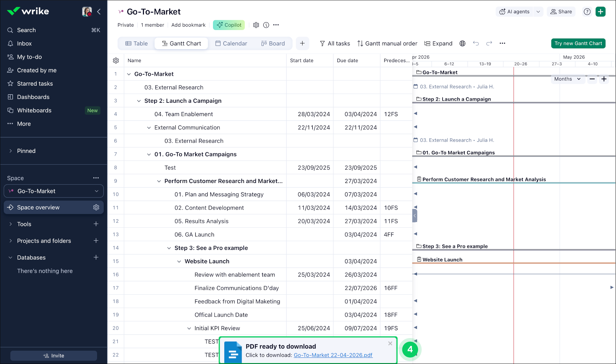Collapse Perform Customer Research row
The image size is (616, 364).
159,181
